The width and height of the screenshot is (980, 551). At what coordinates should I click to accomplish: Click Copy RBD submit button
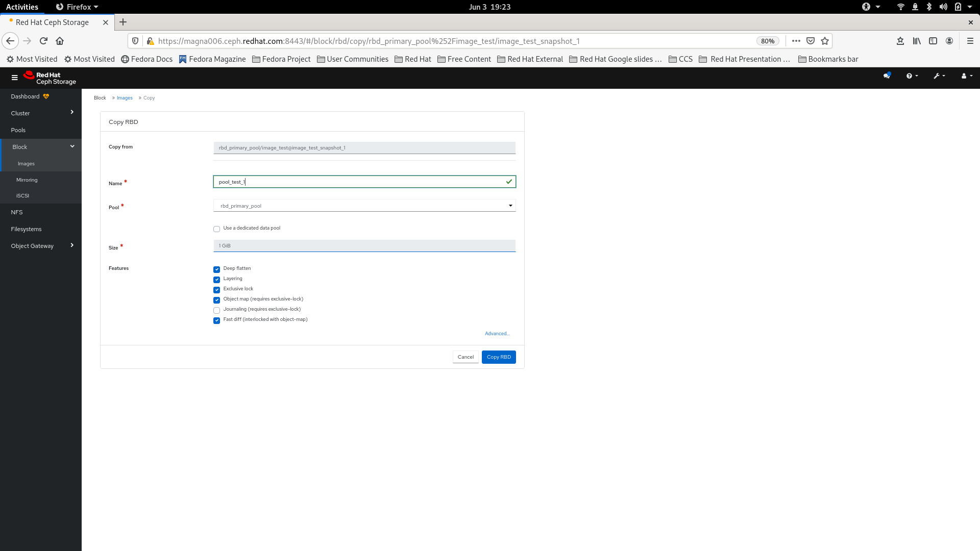[499, 357]
